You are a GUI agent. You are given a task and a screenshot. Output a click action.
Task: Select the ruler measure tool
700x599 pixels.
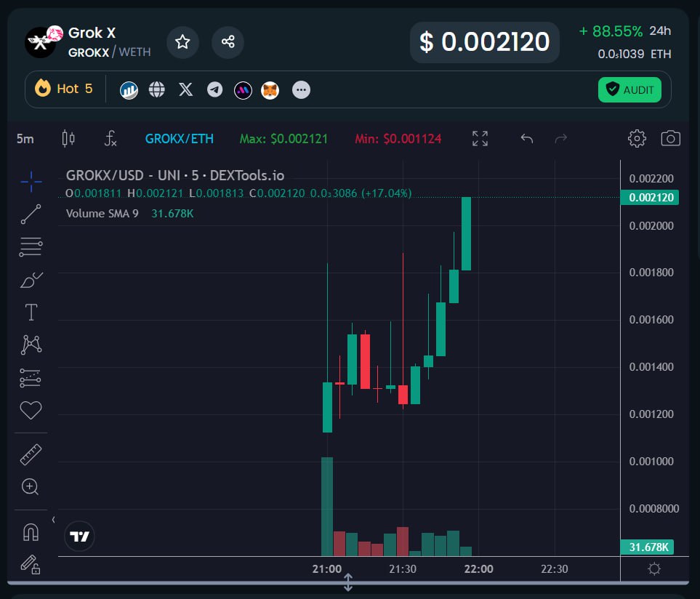31,455
